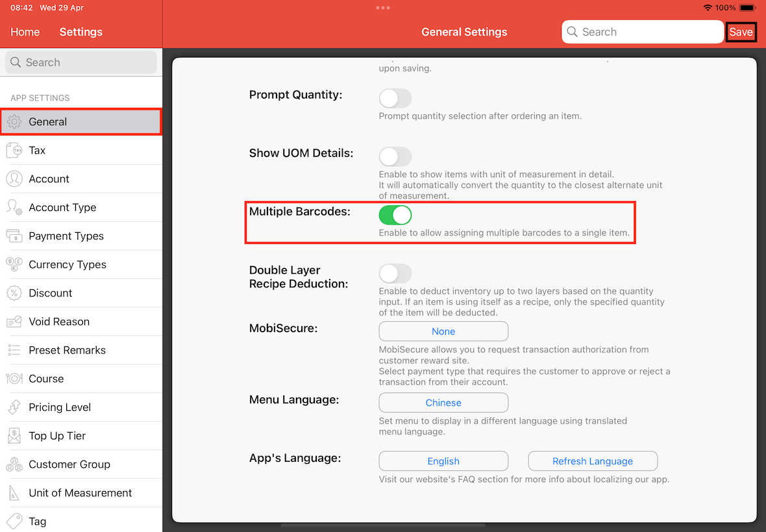Click the Tax icon in sidebar
This screenshot has height=532, width=766.
(14, 151)
